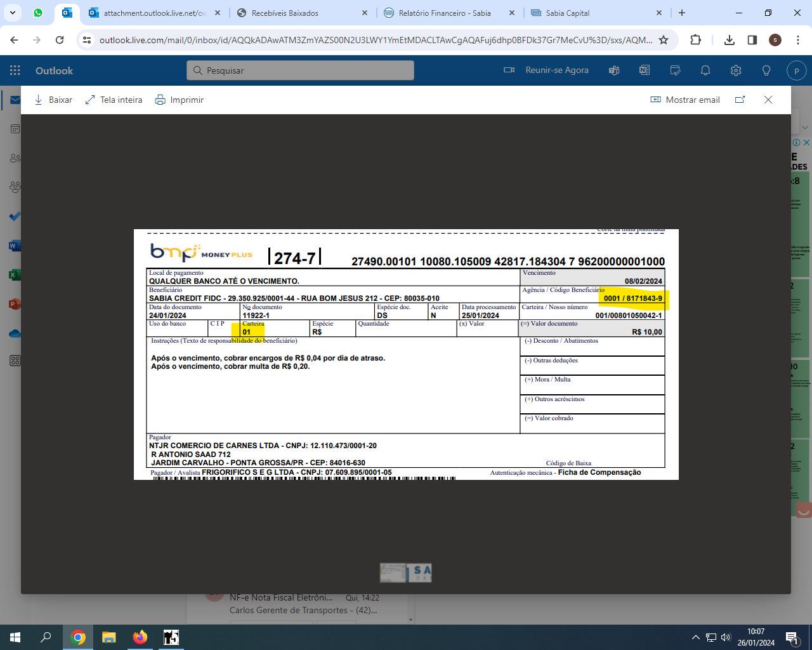Image resolution: width=812 pixels, height=650 pixels.
Task: Open the OneNote feed icon in header
Action: pos(645,70)
